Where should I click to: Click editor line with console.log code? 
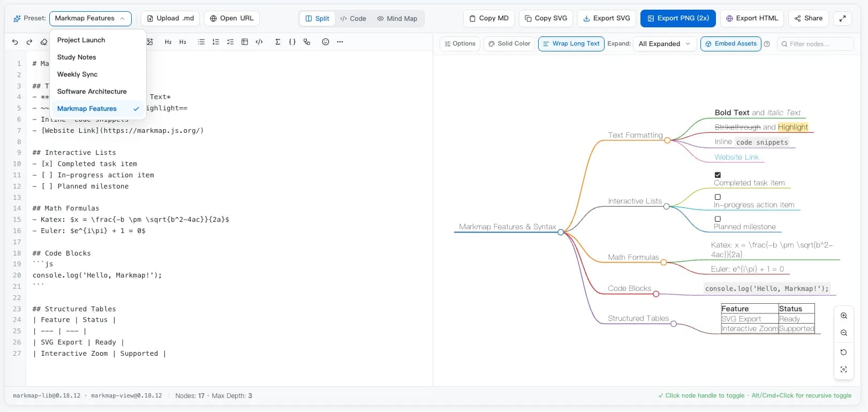pyautogui.click(x=97, y=275)
